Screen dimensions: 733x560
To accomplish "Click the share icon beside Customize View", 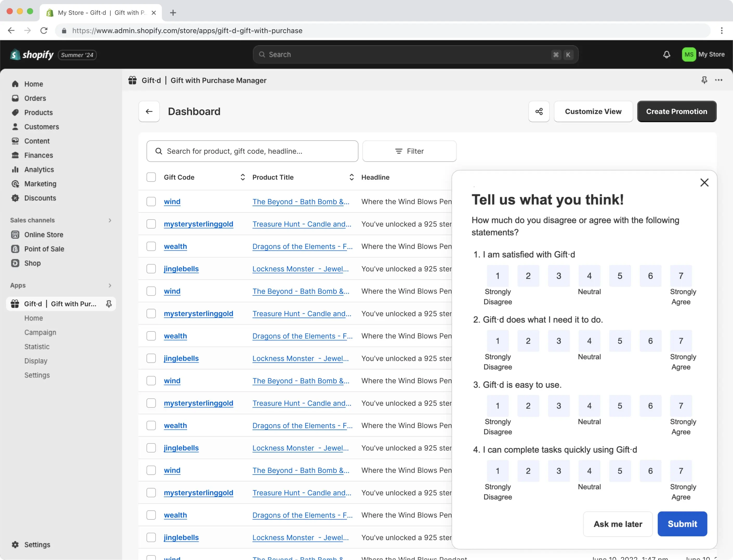I will pyautogui.click(x=539, y=111).
